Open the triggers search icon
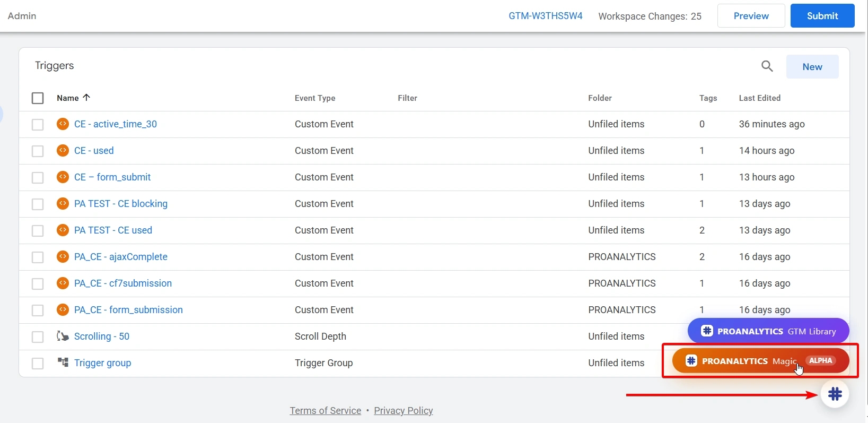Screen dimensions: 868x423 (767, 66)
